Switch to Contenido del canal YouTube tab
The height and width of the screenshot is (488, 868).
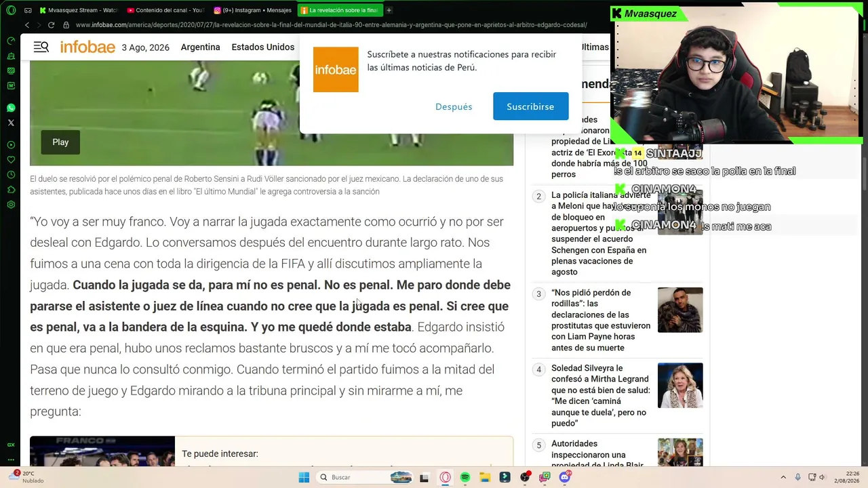point(165,10)
